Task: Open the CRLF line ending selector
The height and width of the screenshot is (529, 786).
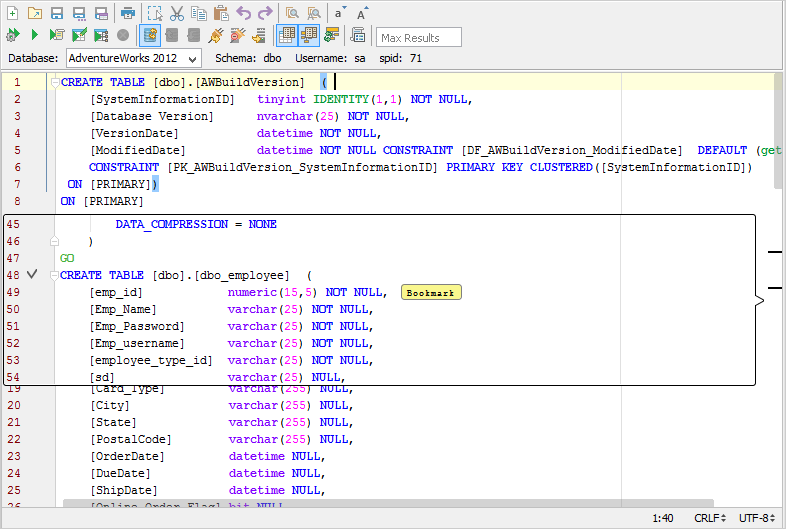Action: [708, 518]
